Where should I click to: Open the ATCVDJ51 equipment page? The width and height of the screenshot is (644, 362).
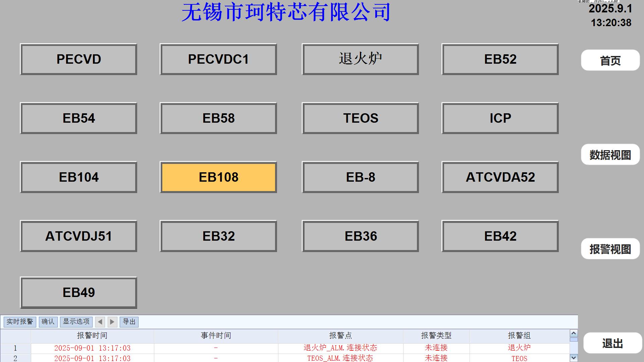(78, 236)
